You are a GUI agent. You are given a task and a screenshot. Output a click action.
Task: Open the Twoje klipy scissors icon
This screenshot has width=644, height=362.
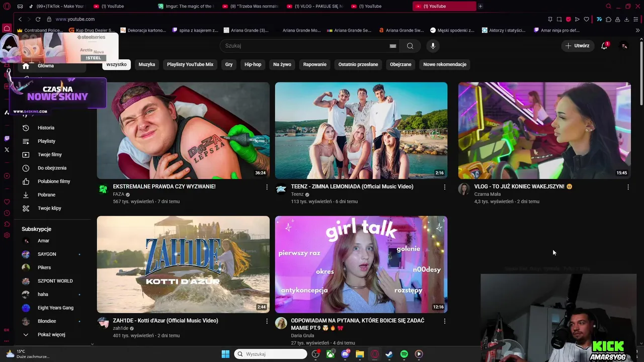[26, 208]
